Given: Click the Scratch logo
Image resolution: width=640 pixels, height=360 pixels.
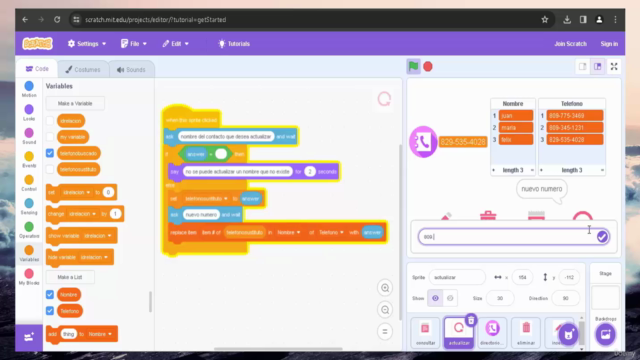Looking at the screenshot, I should coord(38,44).
